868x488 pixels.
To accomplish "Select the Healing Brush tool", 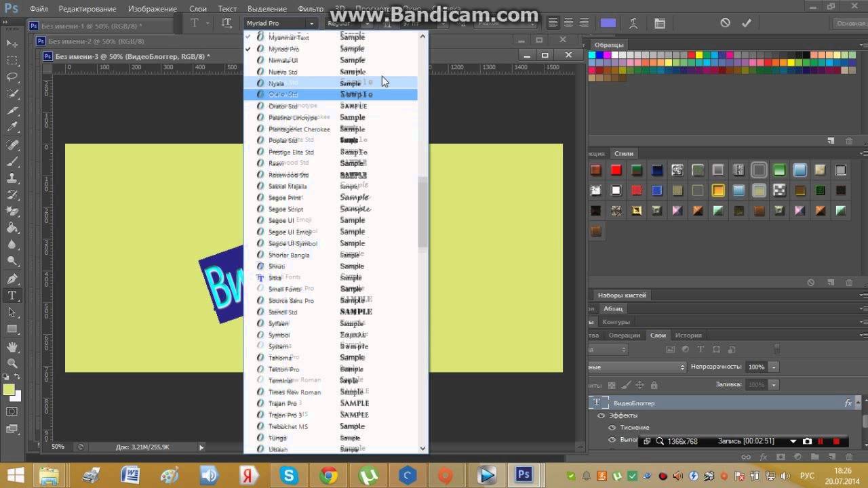I will 12,145.
